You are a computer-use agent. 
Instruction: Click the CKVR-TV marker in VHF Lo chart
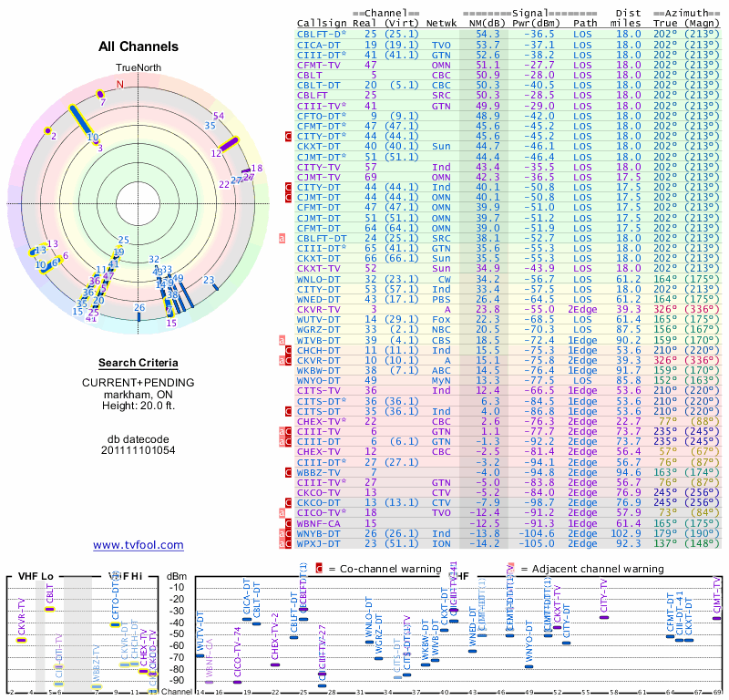tap(22, 640)
